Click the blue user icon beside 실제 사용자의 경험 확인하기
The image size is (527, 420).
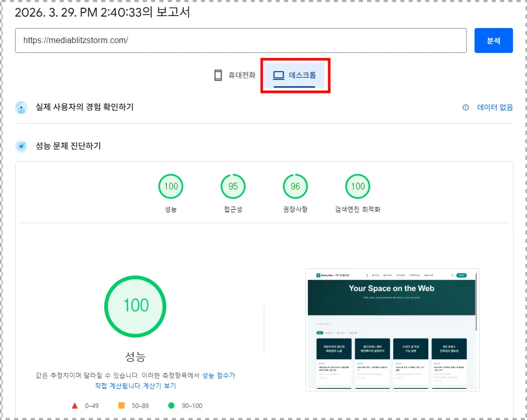click(x=21, y=107)
